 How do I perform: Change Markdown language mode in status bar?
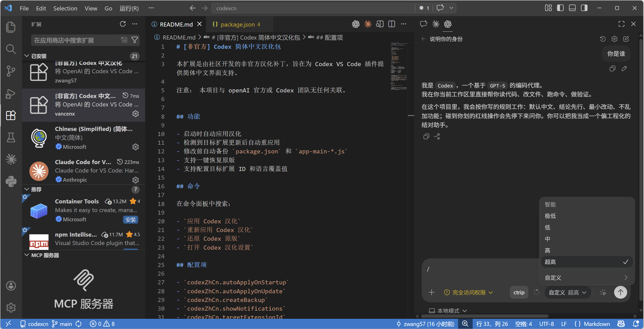coord(597,324)
